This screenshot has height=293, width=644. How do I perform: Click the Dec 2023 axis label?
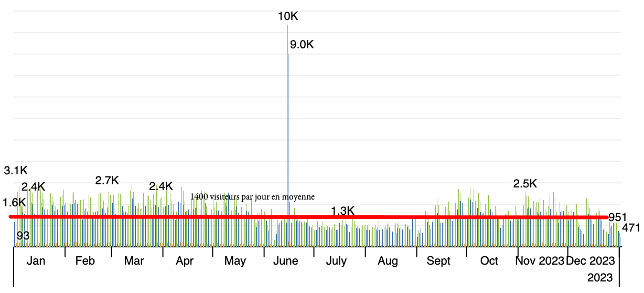click(x=590, y=261)
